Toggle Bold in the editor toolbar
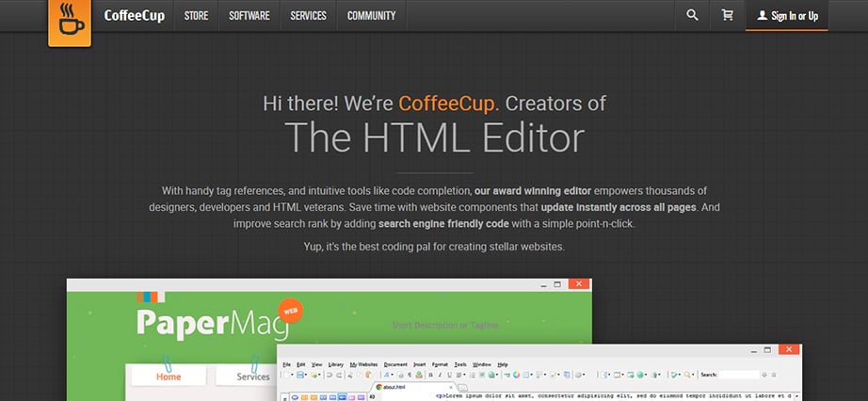 pyautogui.click(x=430, y=375)
